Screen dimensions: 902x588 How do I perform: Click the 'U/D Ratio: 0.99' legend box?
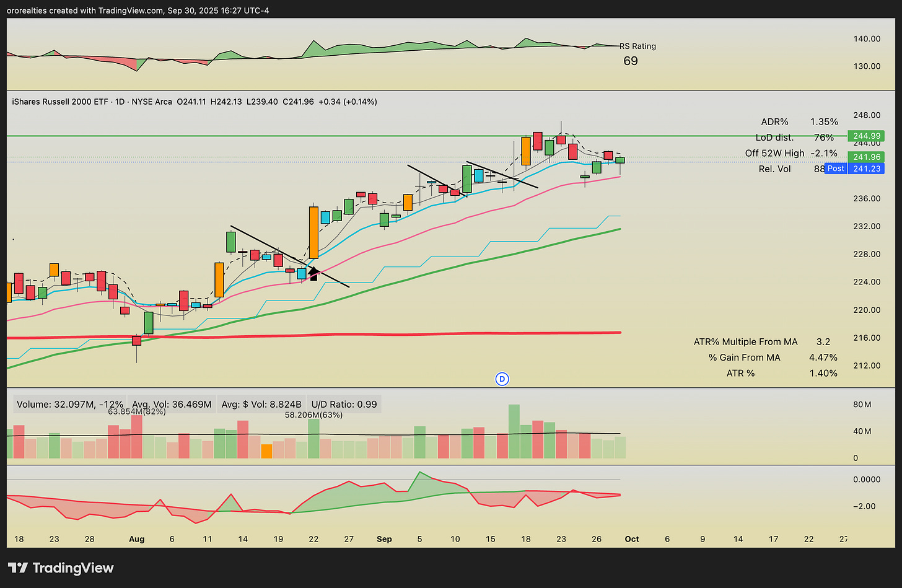coord(344,405)
